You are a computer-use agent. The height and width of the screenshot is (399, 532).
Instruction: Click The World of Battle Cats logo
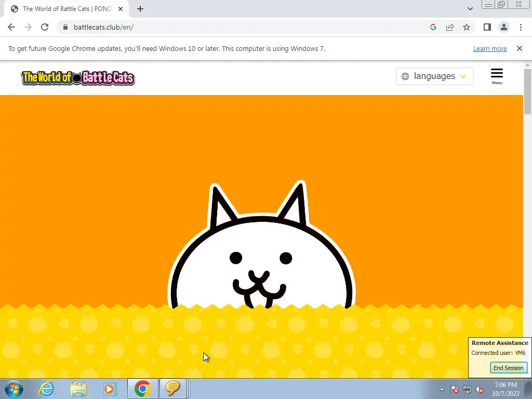pos(78,78)
